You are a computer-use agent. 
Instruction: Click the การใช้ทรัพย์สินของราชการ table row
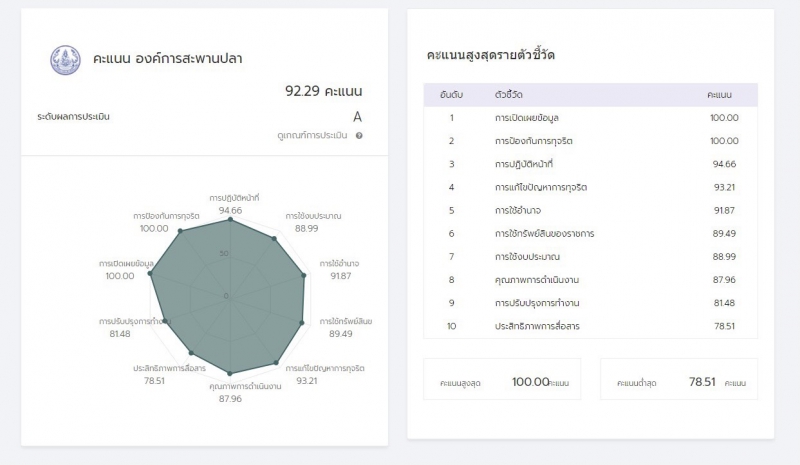coord(590,233)
